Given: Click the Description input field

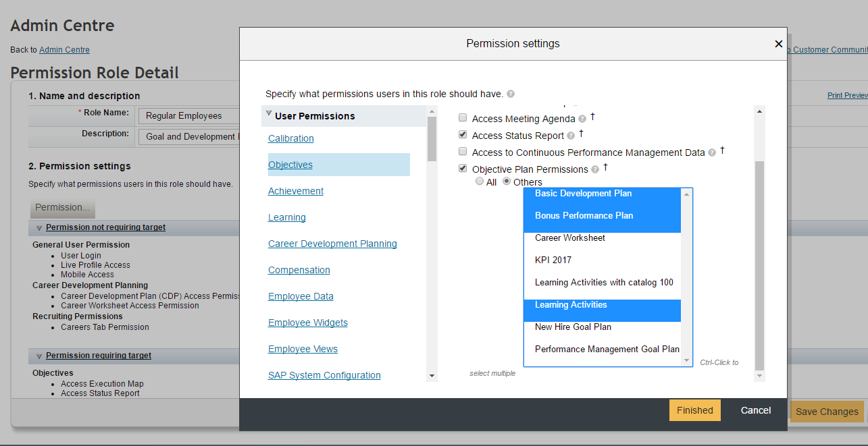Looking at the screenshot, I should click(x=190, y=137).
